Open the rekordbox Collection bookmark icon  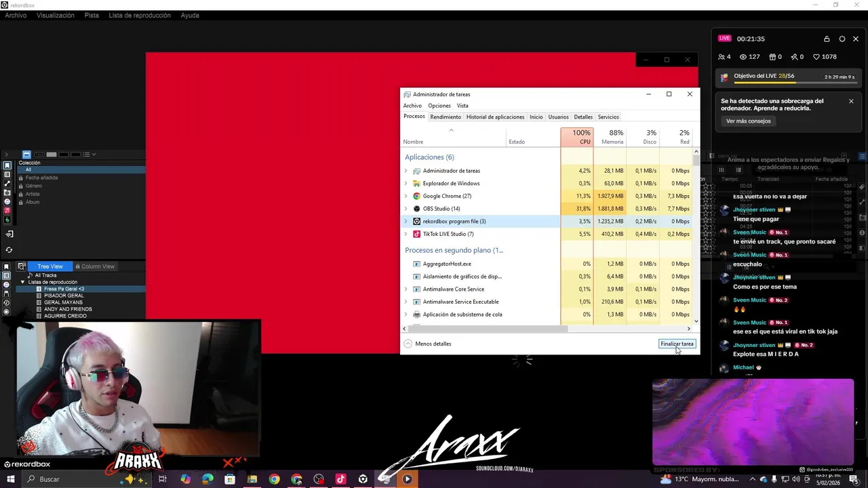pyautogui.click(x=7, y=165)
